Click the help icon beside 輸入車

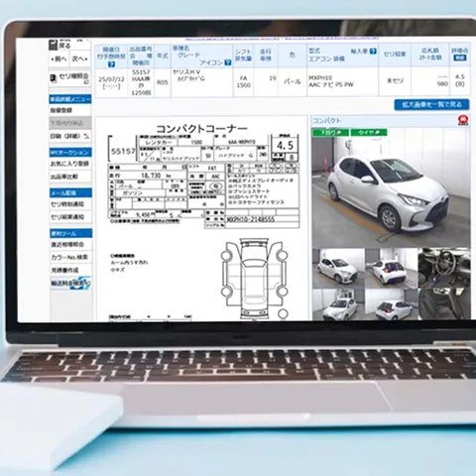coord(373,52)
